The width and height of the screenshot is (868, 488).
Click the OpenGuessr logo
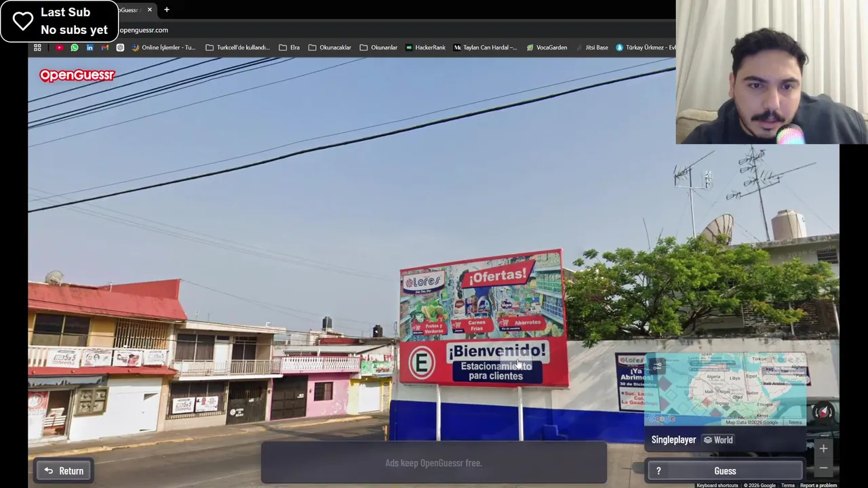click(77, 75)
